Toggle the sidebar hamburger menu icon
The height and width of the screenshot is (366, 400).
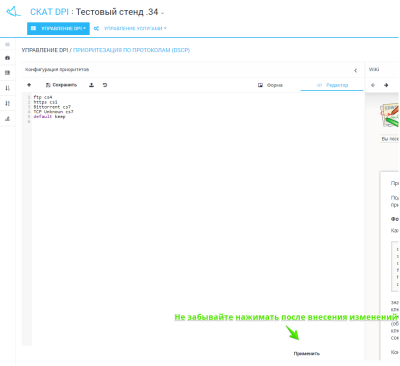tap(8, 44)
